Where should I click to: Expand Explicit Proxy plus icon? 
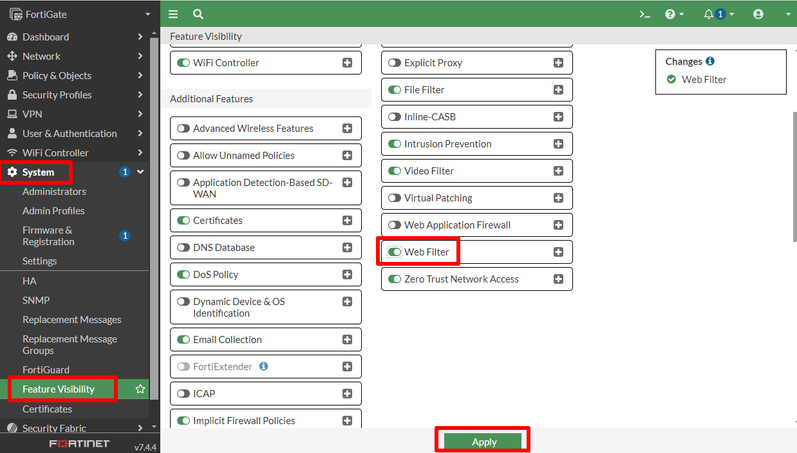[x=558, y=63]
